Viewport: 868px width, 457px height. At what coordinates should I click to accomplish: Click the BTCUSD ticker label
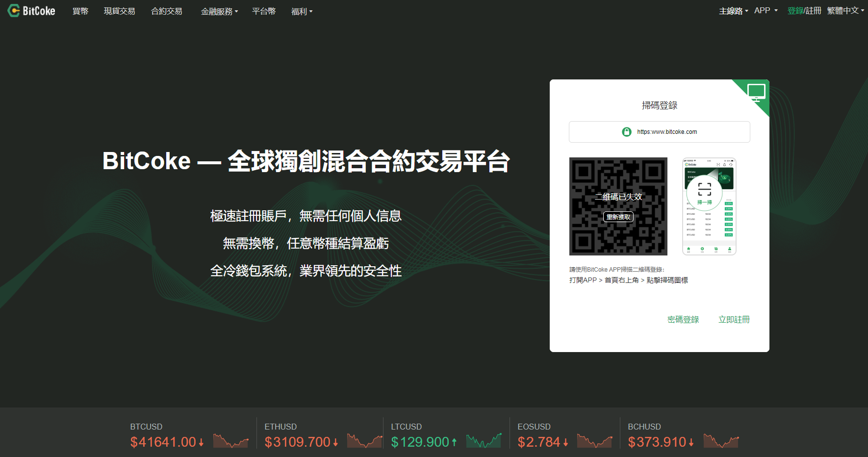tap(146, 427)
